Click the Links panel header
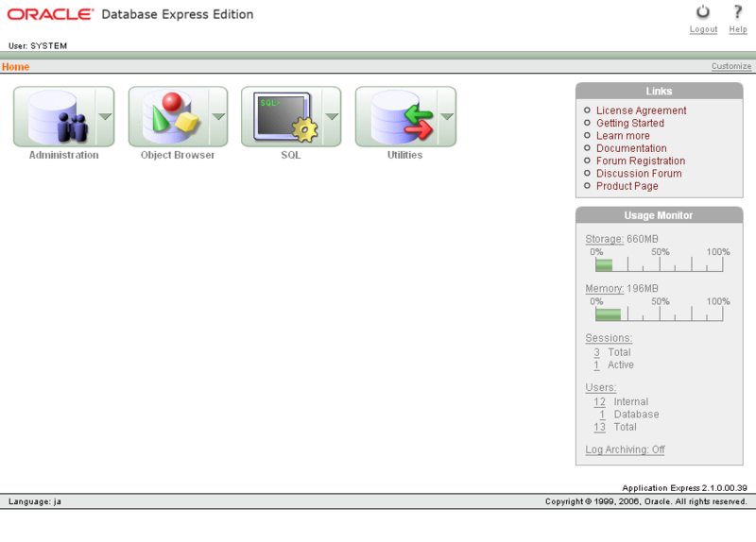The image size is (756, 542). tap(659, 91)
